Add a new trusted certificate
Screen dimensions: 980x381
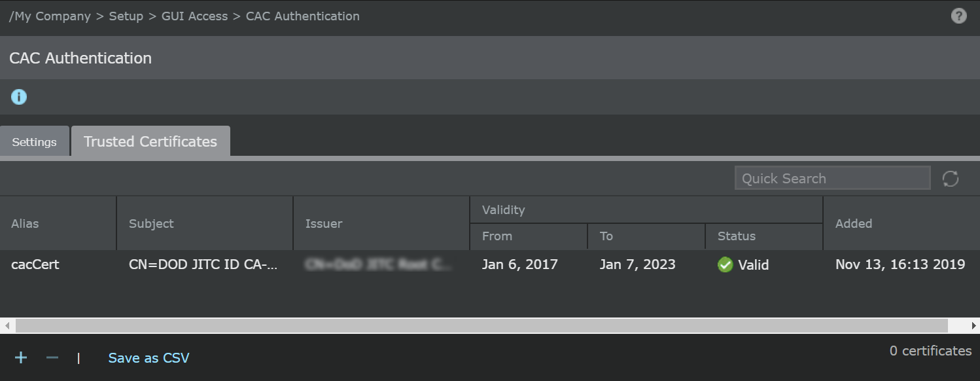[21, 357]
